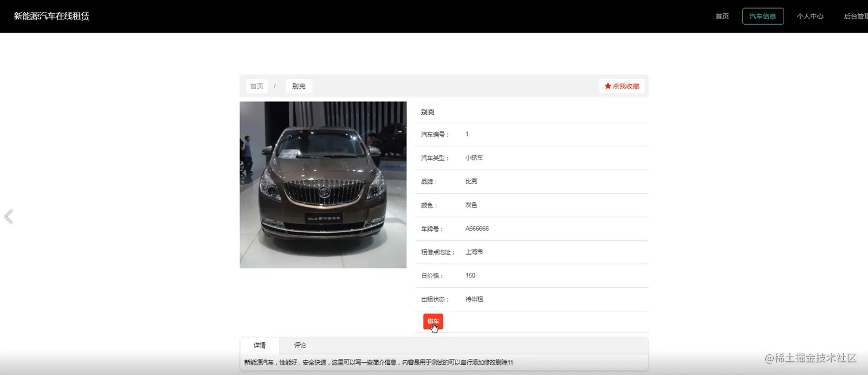Click the red 借车 rent button
This screenshot has width=868, height=375.
[433, 321]
